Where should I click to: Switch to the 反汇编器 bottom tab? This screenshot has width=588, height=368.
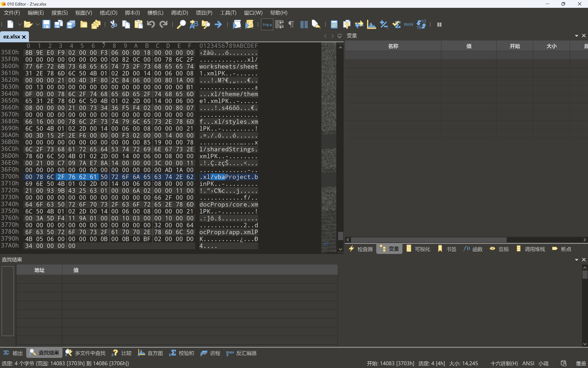pos(241,353)
